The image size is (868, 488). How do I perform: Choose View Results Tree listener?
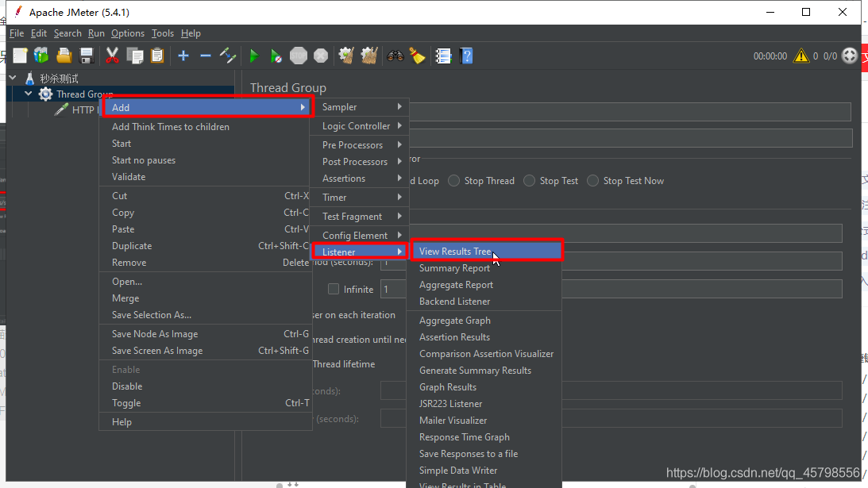point(487,252)
